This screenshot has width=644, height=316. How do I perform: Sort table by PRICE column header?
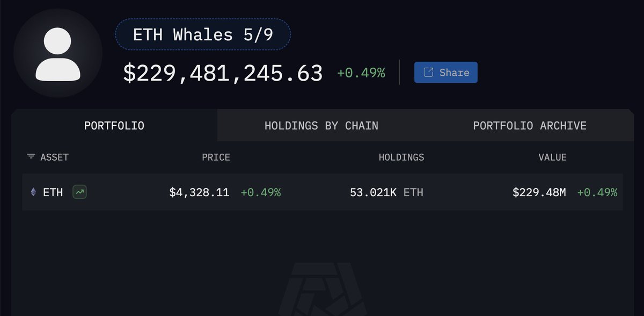click(x=216, y=157)
